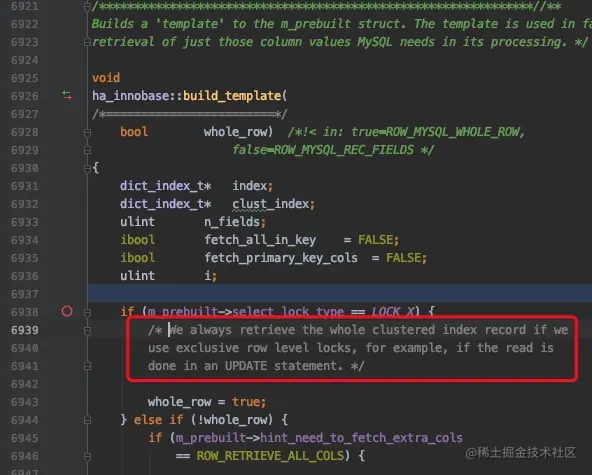
Task: Click 'hint_need_to_fetch_extra_cols' member on line 6945
Action: pos(361,438)
